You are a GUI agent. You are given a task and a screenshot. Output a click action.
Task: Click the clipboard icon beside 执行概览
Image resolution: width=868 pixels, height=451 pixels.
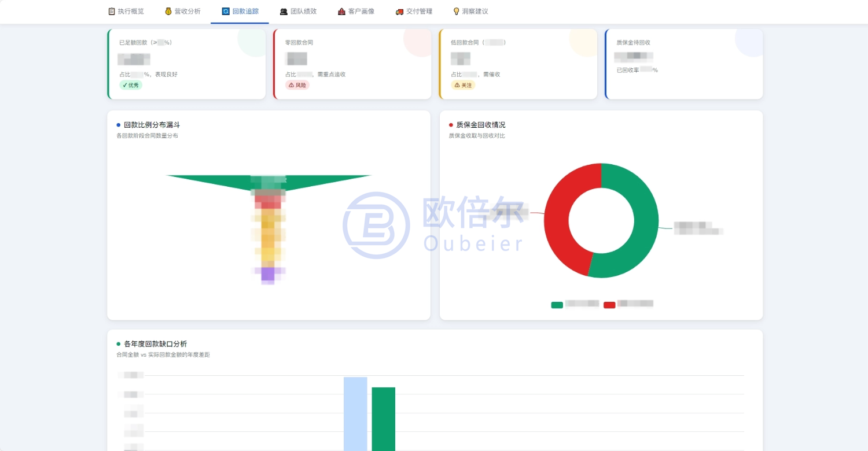pyautogui.click(x=112, y=11)
